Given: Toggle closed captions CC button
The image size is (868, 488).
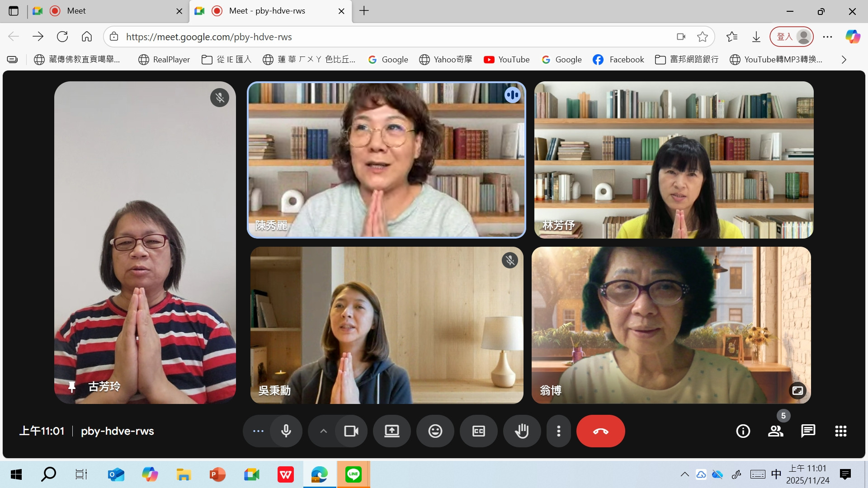Looking at the screenshot, I should tap(478, 431).
